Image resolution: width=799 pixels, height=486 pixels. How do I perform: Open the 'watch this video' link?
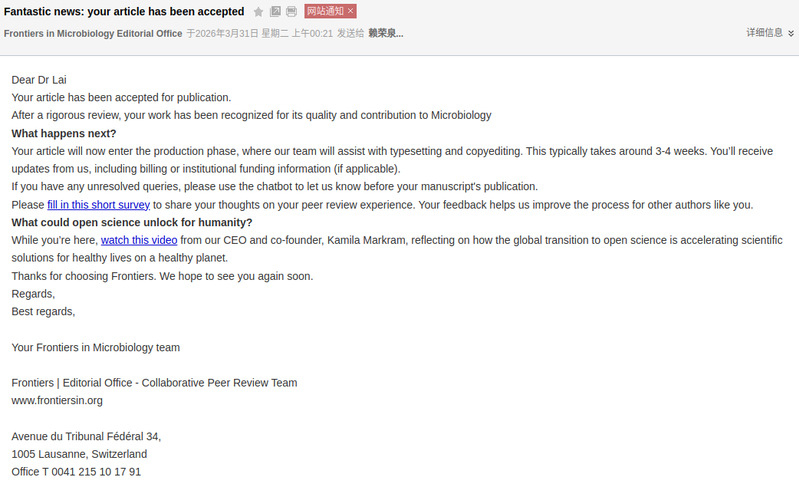click(x=139, y=241)
